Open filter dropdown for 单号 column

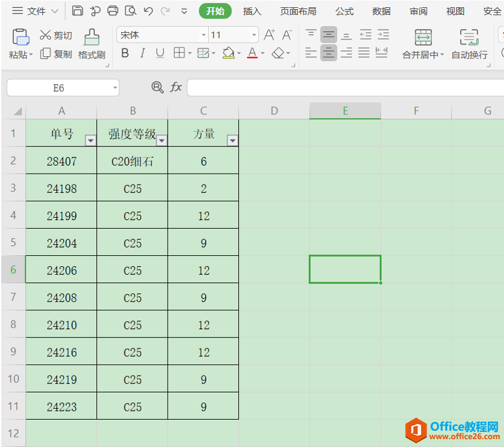(x=91, y=140)
